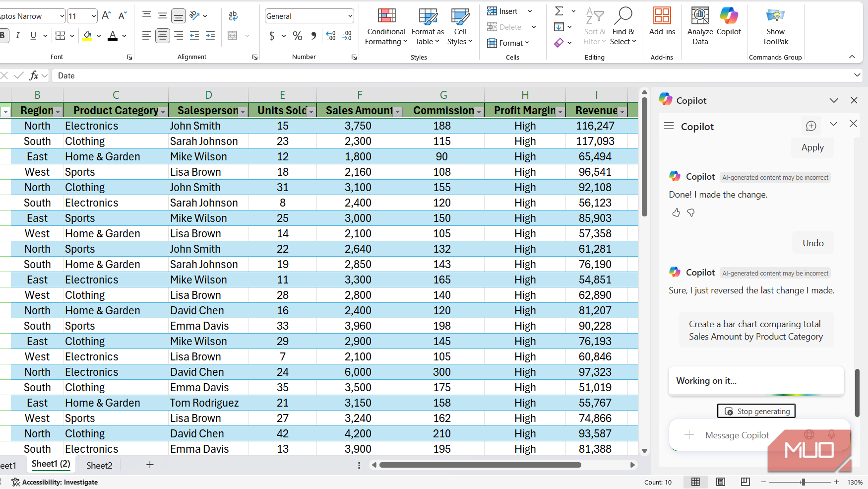This screenshot has height=489, width=868.
Task: Switch to Page Break Preview
Action: click(x=745, y=482)
